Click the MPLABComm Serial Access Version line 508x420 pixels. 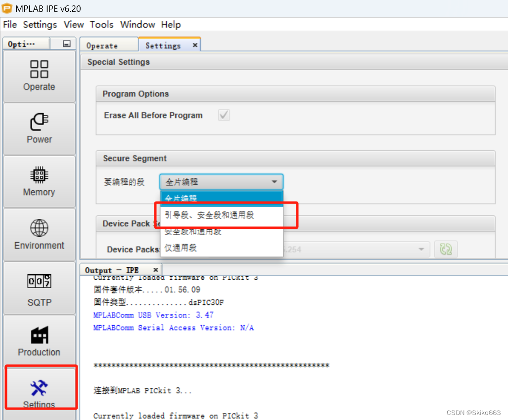pos(173,328)
